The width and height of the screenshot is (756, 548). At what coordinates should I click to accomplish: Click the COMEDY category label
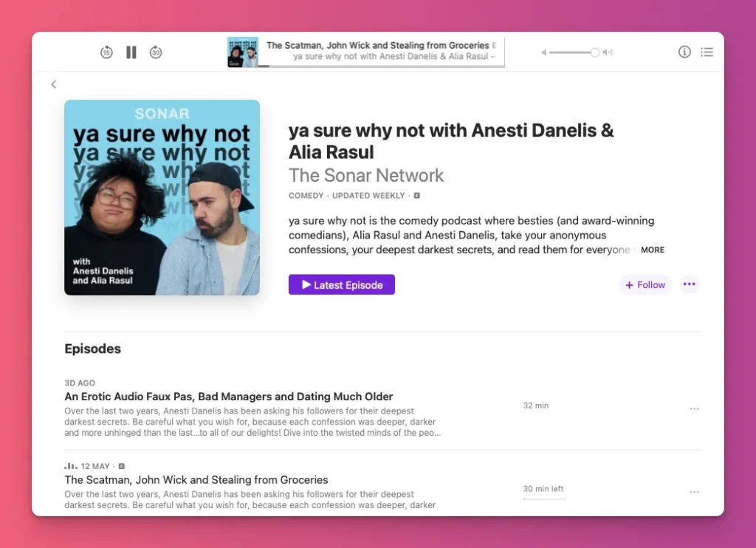[x=306, y=196]
